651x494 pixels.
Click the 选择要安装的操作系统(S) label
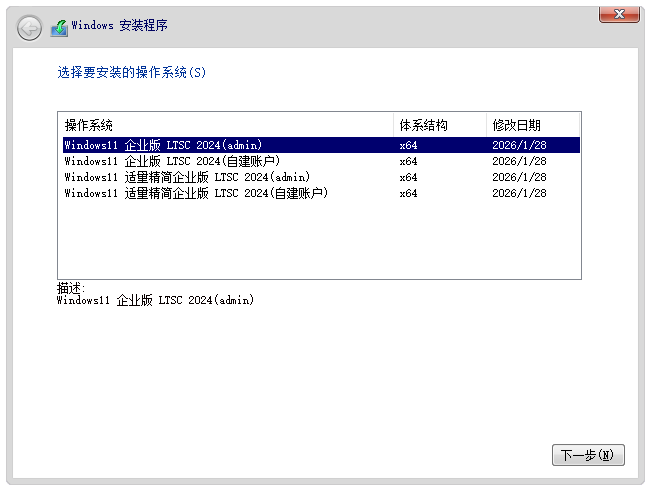132,73
